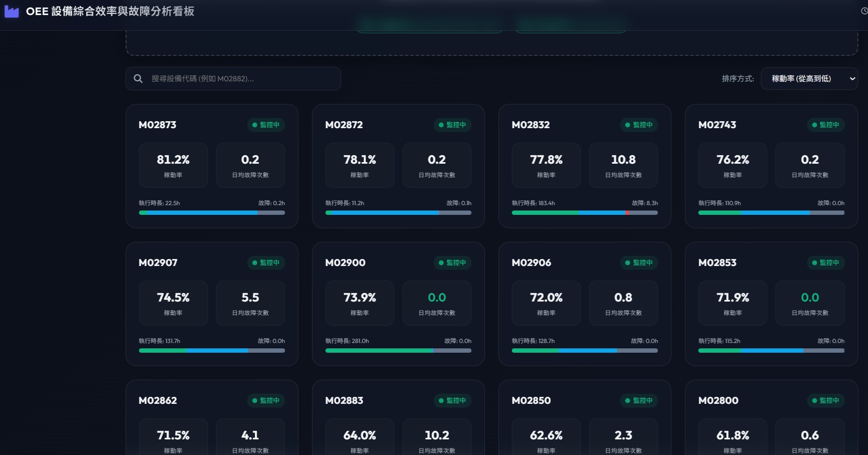Click the 10.8 日均故障次數 value on M02832
The image size is (868, 455).
point(623,160)
